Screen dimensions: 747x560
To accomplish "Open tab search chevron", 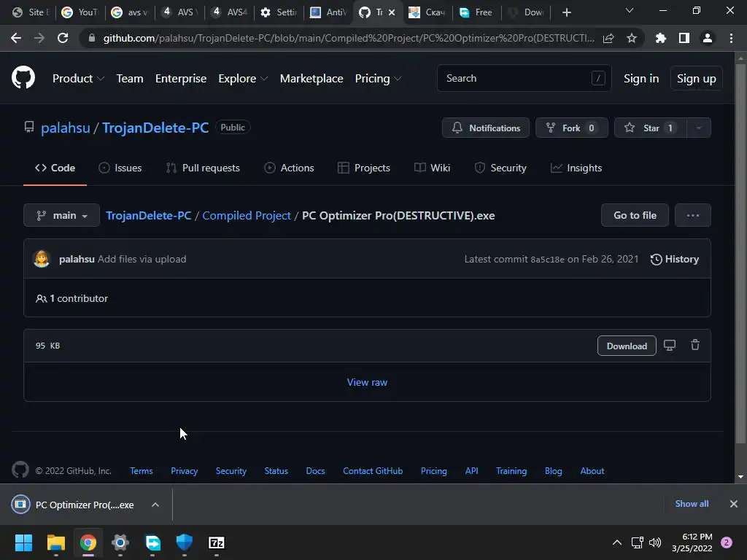I will [630, 10].
